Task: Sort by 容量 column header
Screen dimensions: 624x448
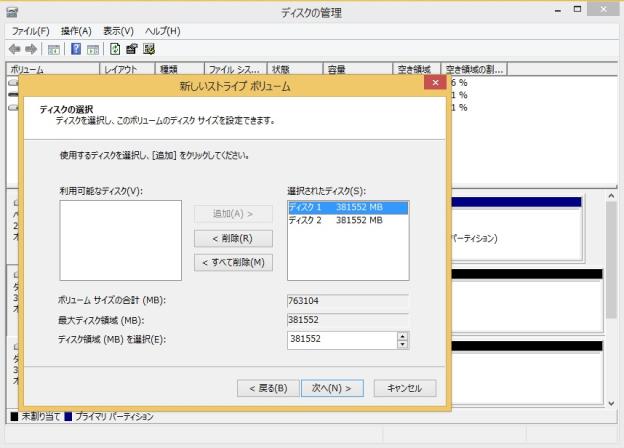Action: (357, 69)
